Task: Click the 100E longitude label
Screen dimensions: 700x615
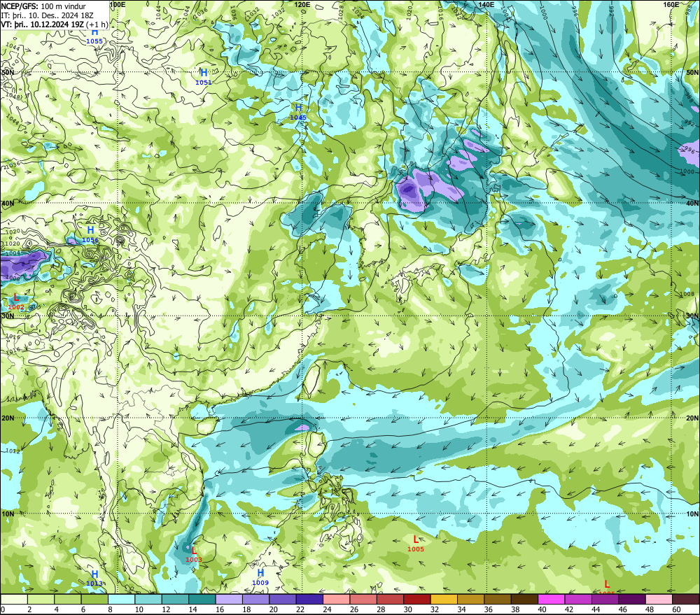Action: tap(117, 4)
